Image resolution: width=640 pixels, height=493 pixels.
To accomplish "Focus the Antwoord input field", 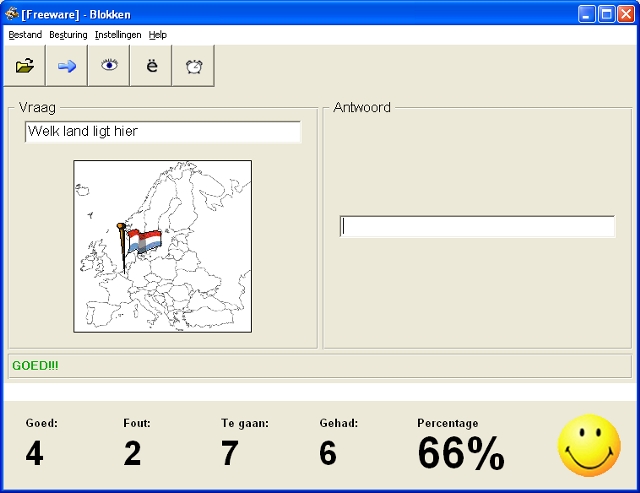I will [477, 227].
